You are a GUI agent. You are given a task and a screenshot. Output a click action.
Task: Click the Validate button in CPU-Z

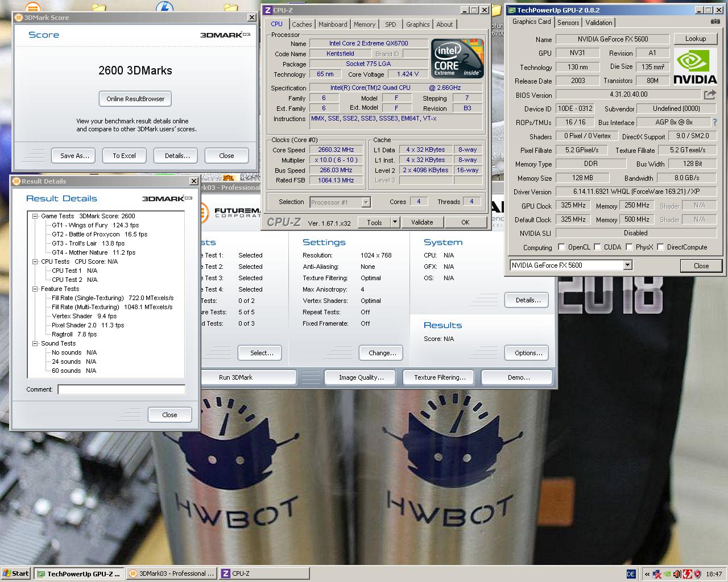point(422,222)
